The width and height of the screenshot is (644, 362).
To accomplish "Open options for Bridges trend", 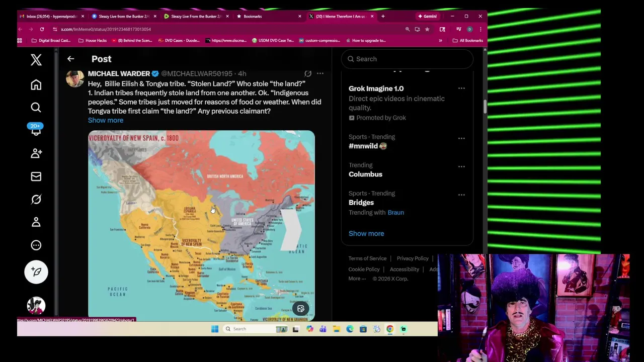I will [461, 195].
